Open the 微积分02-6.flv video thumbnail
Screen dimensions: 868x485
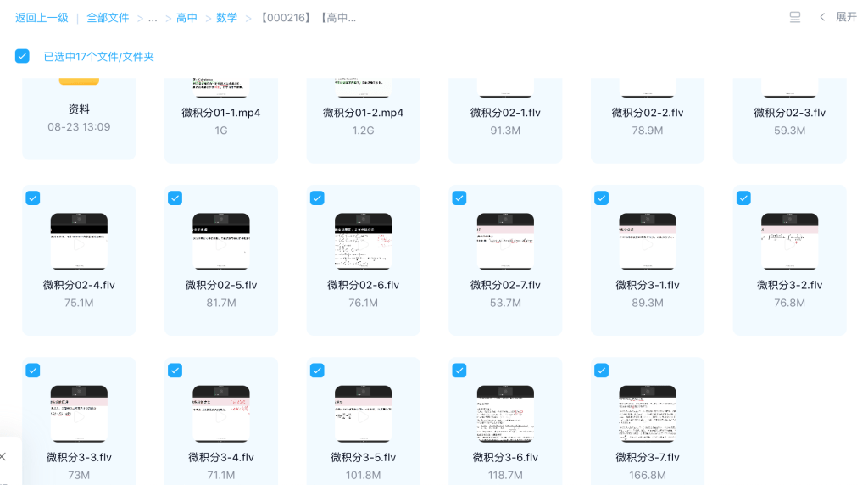(x=363, y=242)
